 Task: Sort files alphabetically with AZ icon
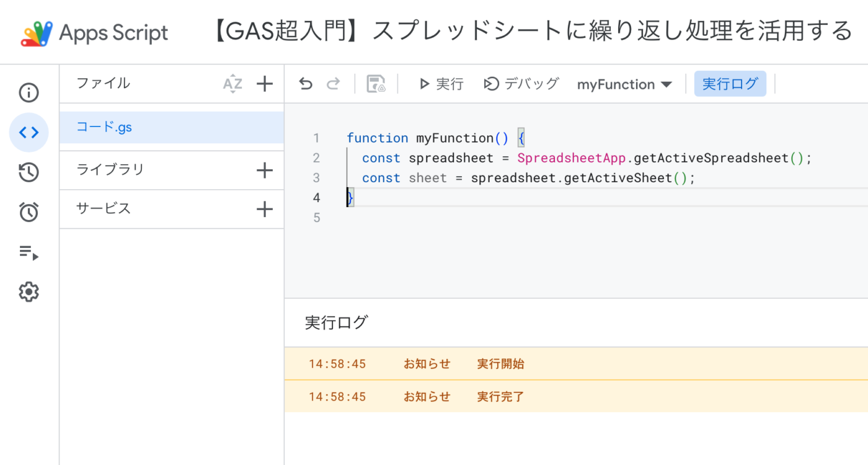(232, 84)
